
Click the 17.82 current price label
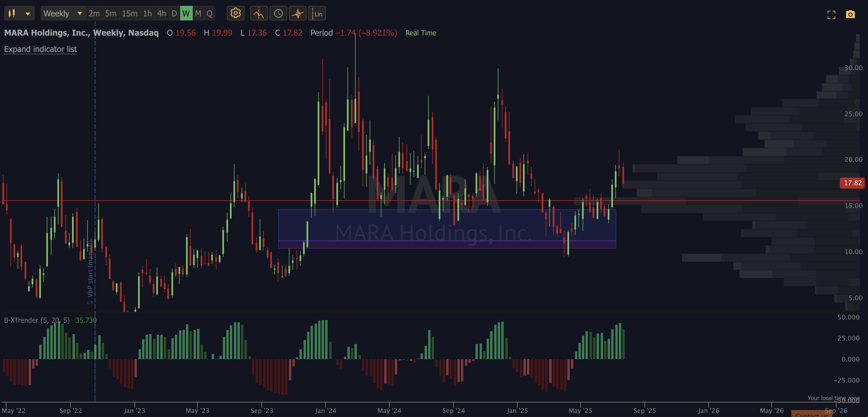(852, 183)
